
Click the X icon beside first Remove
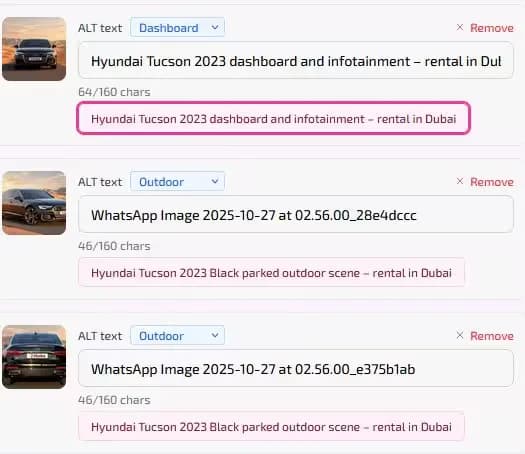click(x=460, y=27)
